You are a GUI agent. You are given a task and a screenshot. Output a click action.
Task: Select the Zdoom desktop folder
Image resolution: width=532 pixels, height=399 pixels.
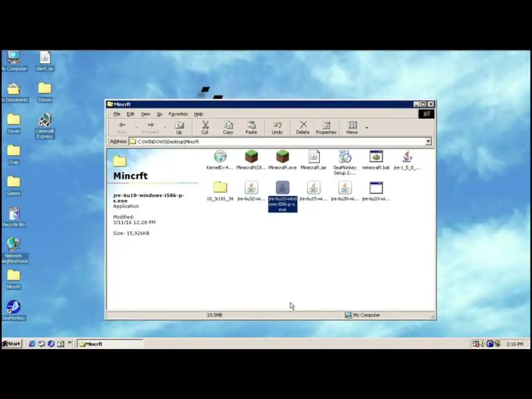coord(45,92)
